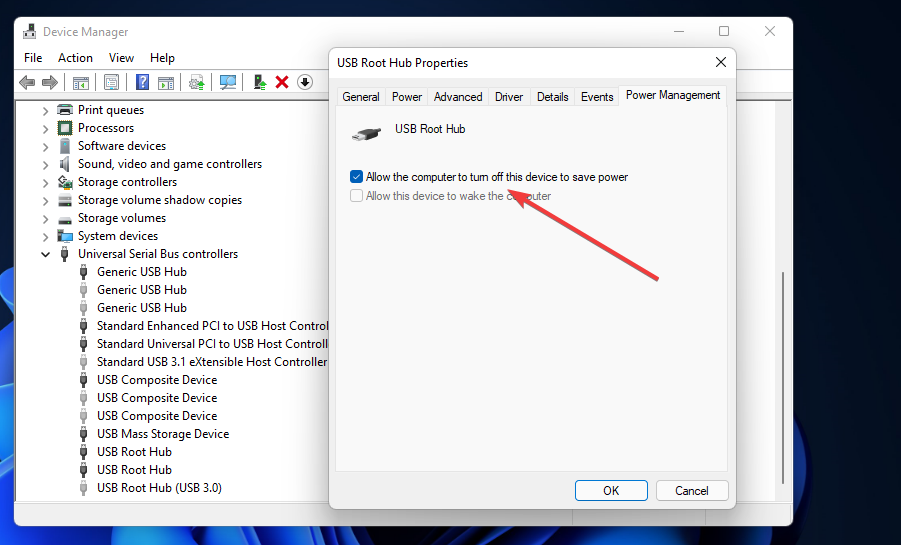Expand the Print queues category
This screenshot has height=545, width=901.
[45, 110]
